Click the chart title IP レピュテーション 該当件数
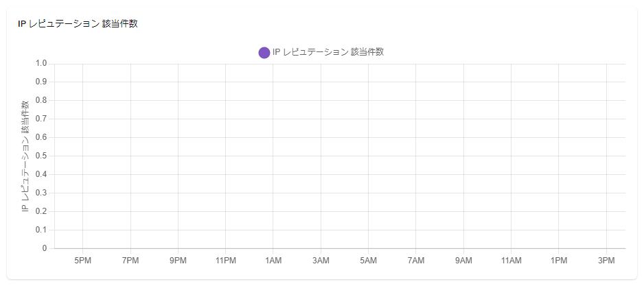Viewport: 644px width, 286px height. tap(78, 23)
